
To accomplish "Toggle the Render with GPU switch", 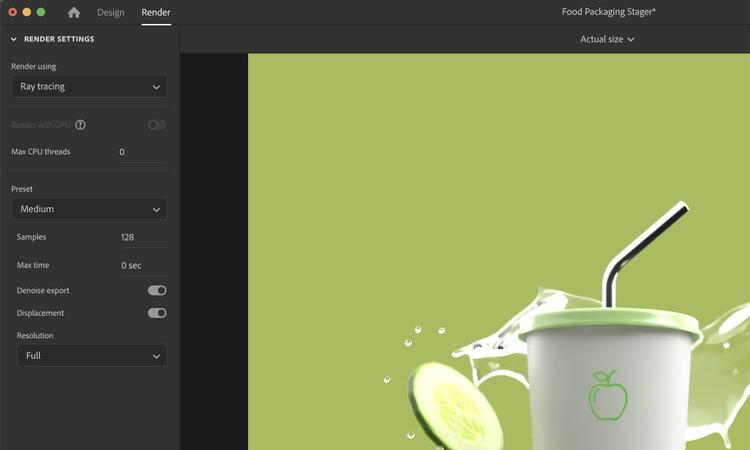I will point(157,125).
